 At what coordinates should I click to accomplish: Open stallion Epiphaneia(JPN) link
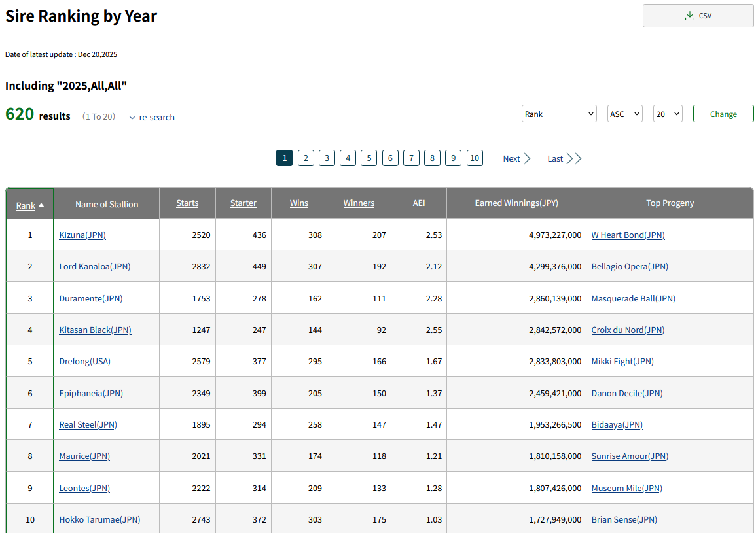coord(91,394)
